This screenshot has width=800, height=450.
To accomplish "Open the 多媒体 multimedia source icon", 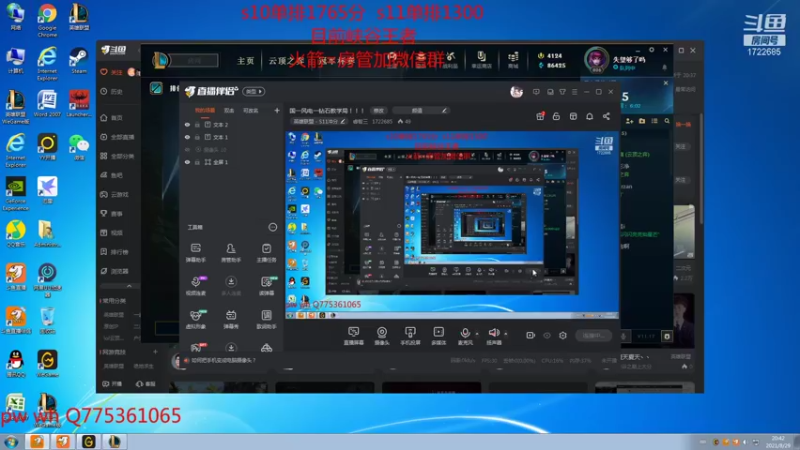I will (438, 332).
